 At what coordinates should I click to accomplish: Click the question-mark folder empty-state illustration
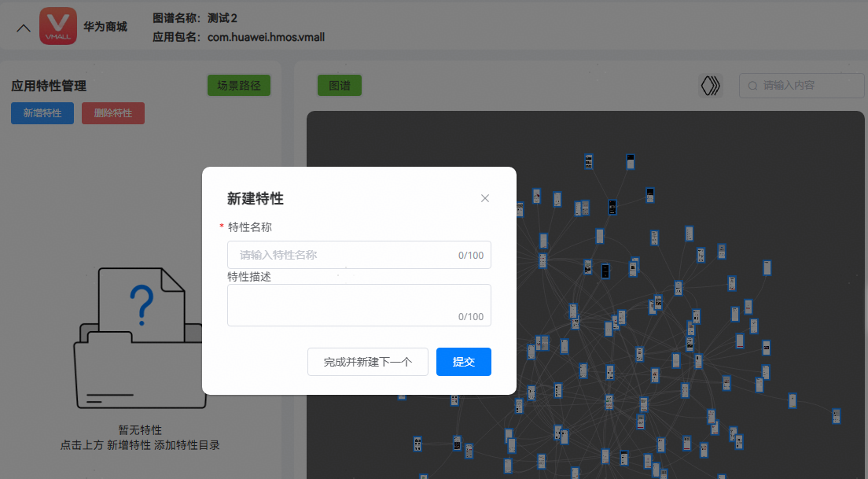pos(139,338)
